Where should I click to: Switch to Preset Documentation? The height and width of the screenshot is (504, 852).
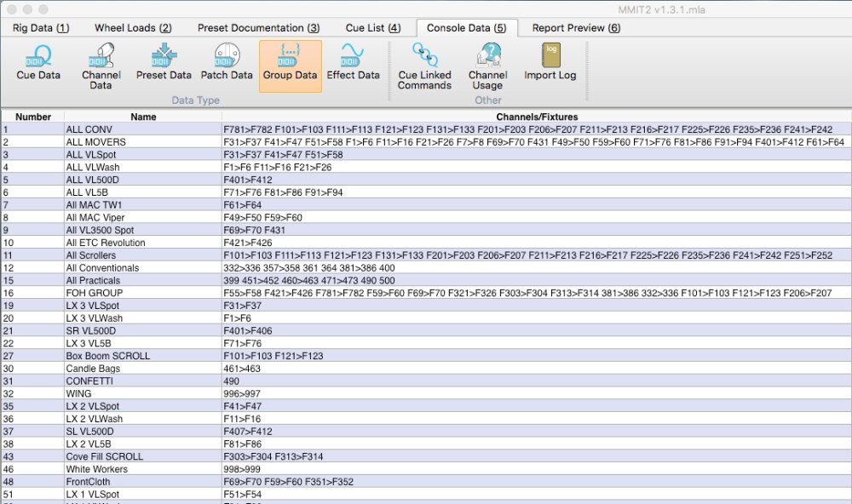pyautogui.click(x=257, y=27)
